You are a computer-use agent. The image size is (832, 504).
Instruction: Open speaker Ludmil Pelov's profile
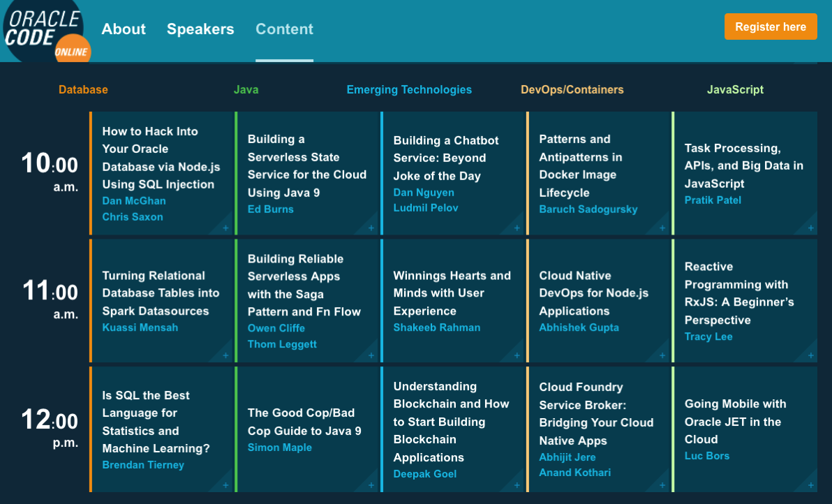pos(426,208)
